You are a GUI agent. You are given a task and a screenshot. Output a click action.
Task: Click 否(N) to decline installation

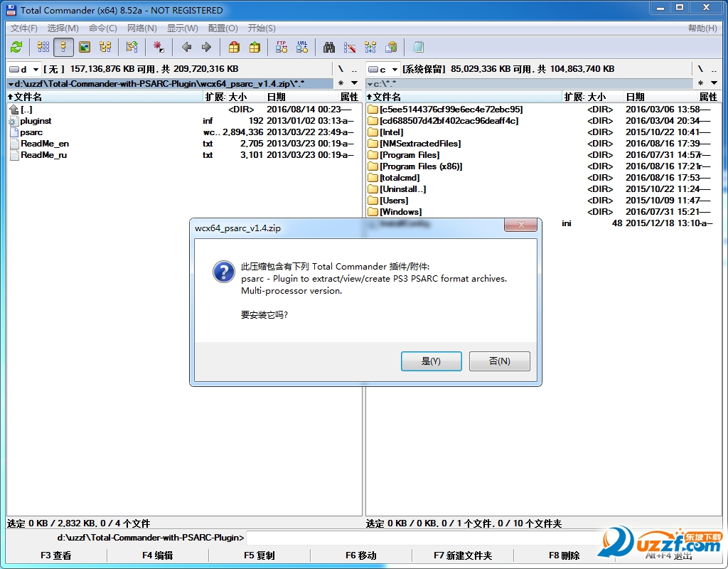tap(500, 361)
